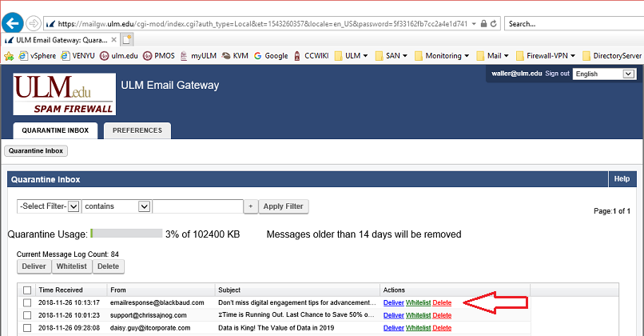This screenshot has height=336, width=644.
Task: Open Help for Quarantine Inbox
Action: point(622,179)
